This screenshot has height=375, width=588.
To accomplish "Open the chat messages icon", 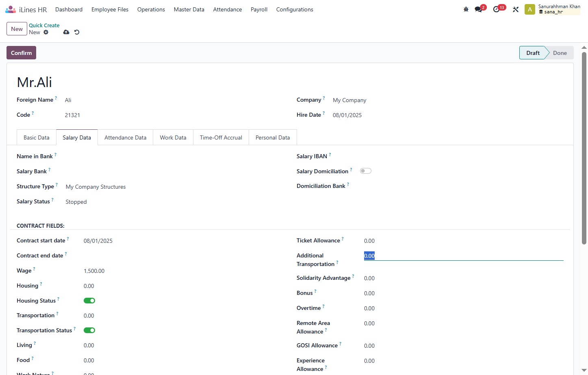I will point(479,9).
